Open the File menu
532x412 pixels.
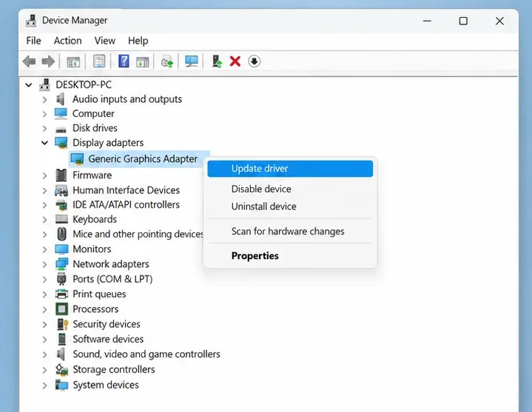tap(33, 41)
